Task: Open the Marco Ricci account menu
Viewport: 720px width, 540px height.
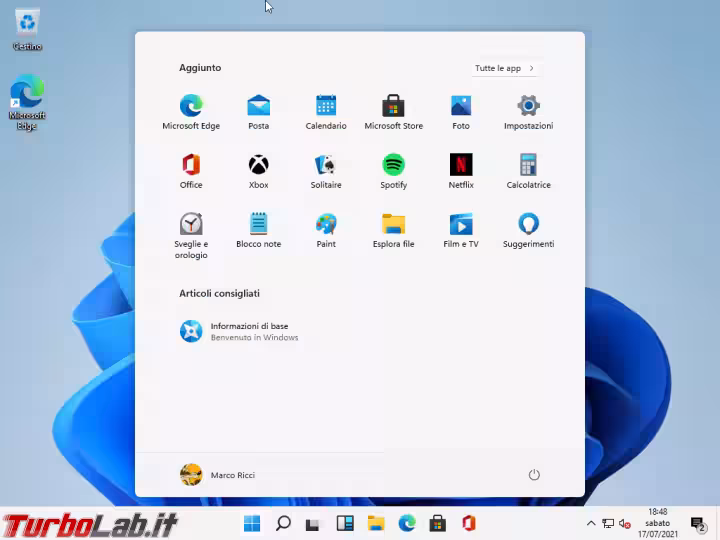Action: click(x=218, y=475)
